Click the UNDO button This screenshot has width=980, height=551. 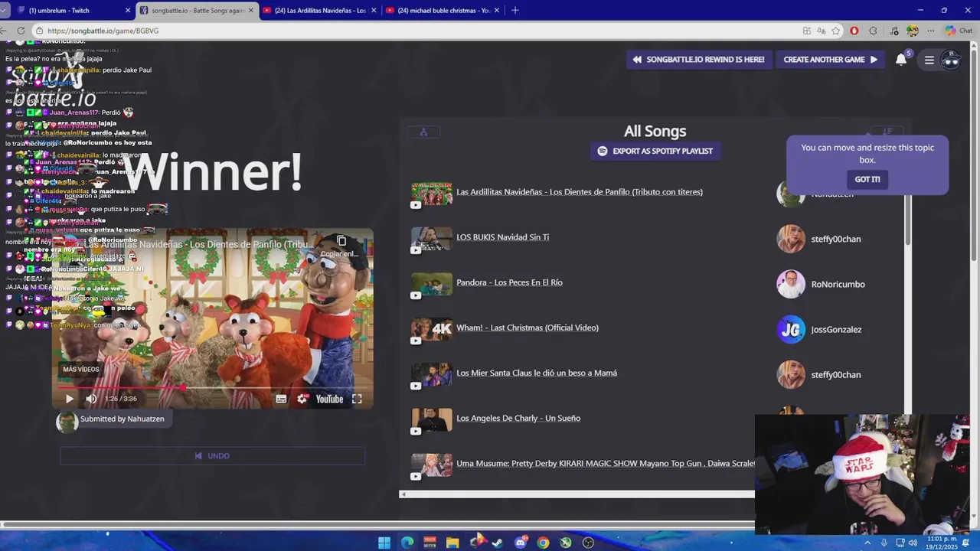pos(212,455)
